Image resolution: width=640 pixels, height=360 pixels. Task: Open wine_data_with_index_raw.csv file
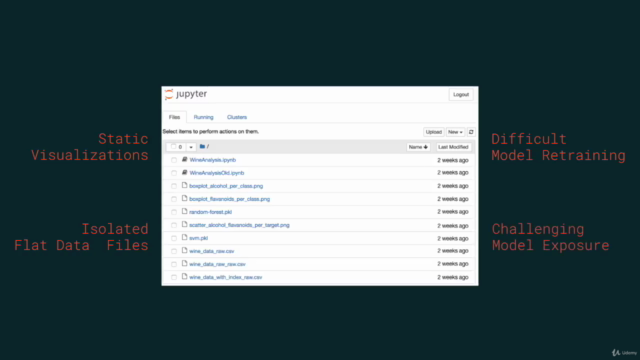click(x=226, y=278)
